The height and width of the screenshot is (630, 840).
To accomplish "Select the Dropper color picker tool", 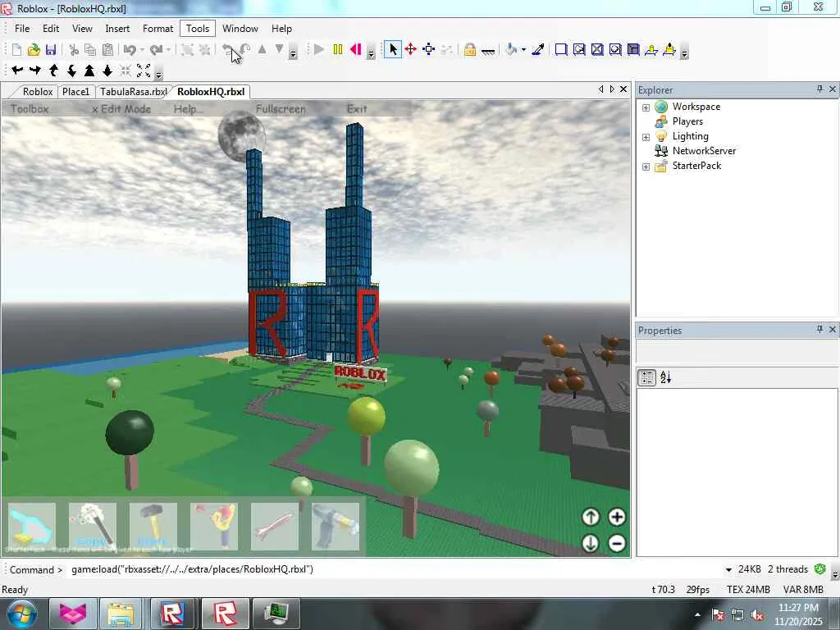I will (x=538, y=50).
